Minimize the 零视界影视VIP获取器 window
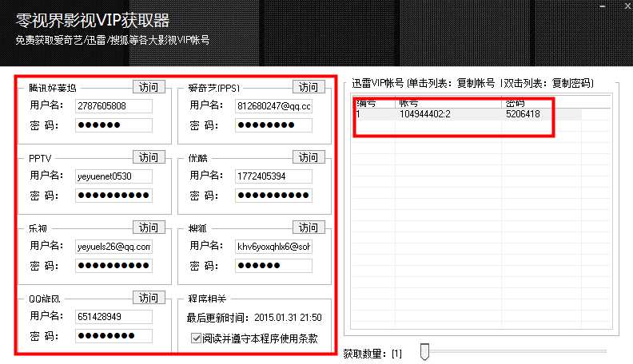Viewport: 633px width, 364px height. coord(603,6)
